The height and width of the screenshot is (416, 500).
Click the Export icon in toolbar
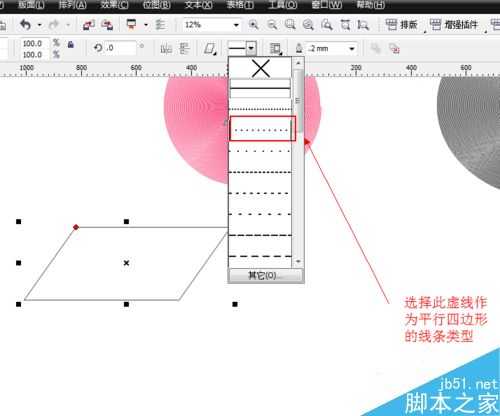click(107, 25)
